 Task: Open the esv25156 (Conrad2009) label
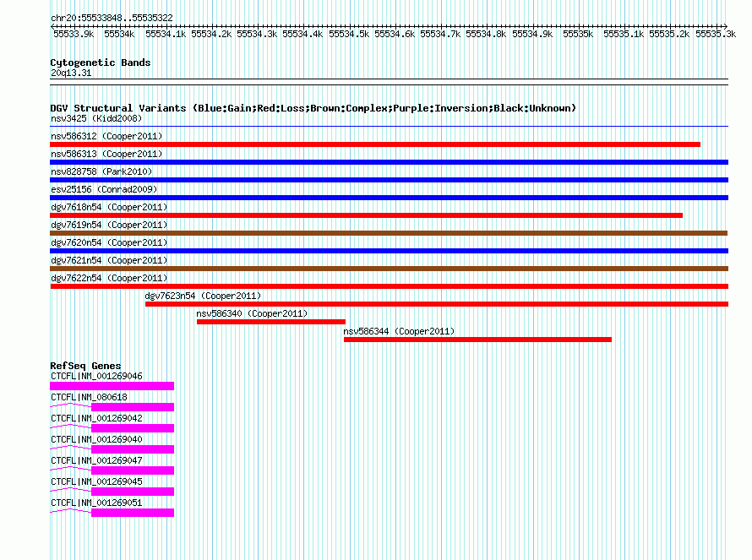104,189
